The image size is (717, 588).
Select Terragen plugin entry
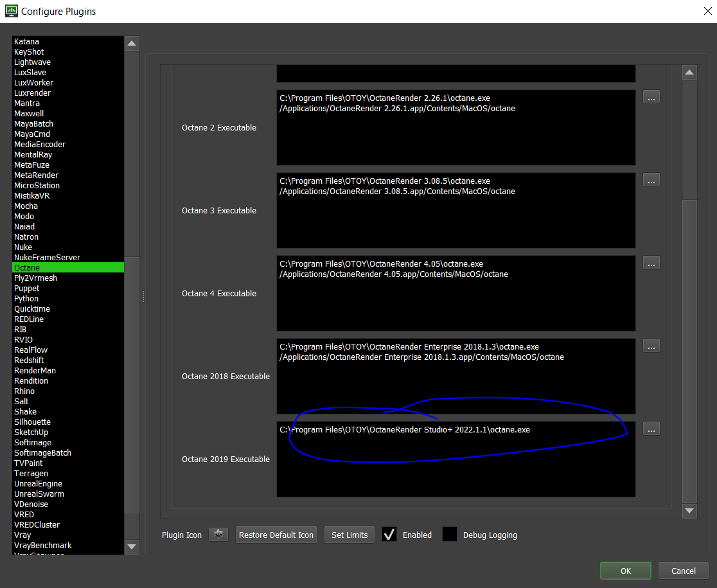pos(67,474)
